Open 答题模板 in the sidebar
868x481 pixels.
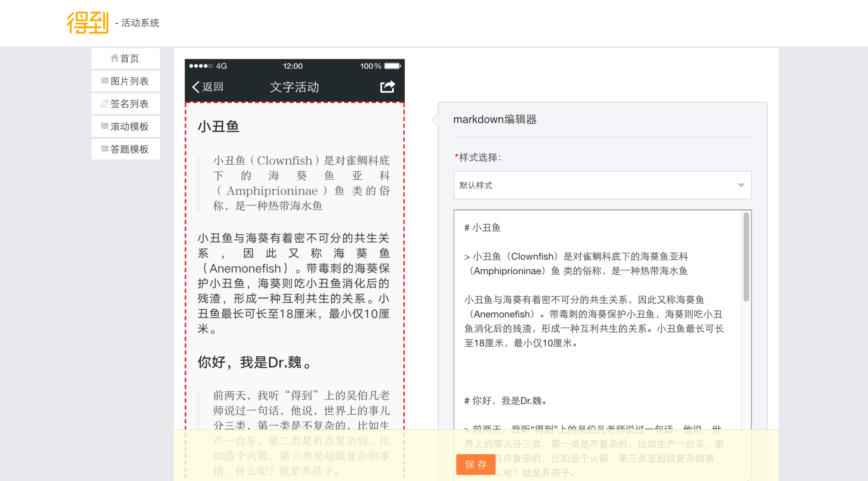(129, 149)
